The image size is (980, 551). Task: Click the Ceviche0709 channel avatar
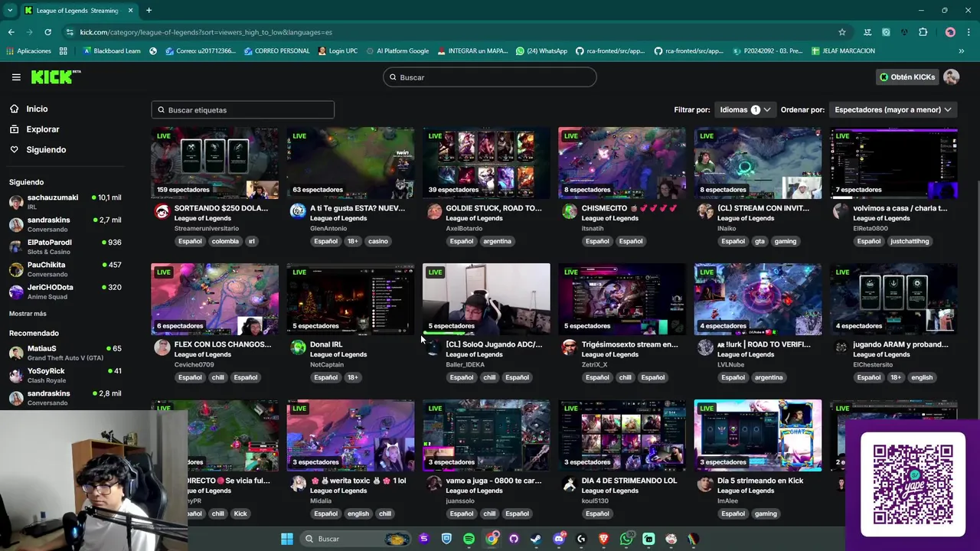click(162, 348)
